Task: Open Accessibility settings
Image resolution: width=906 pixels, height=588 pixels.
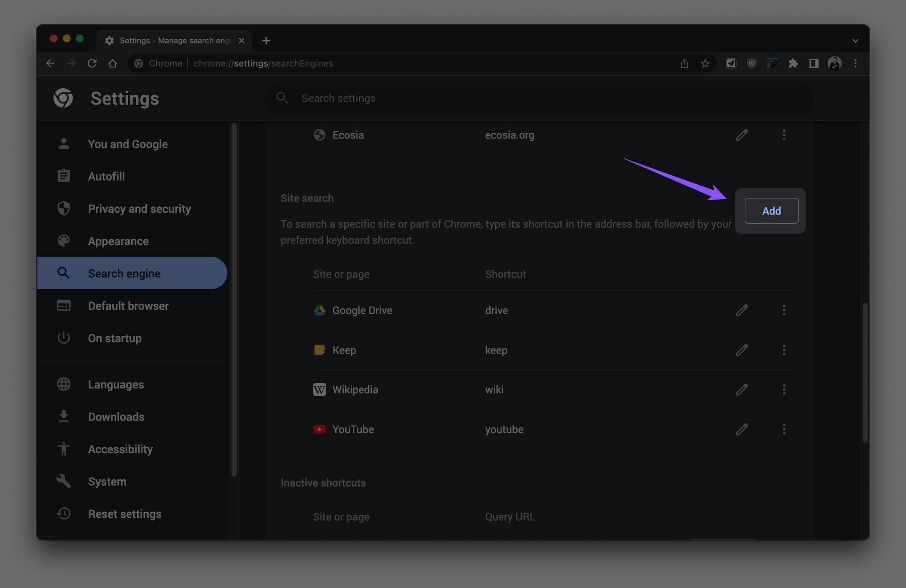Action: [132, 449]
